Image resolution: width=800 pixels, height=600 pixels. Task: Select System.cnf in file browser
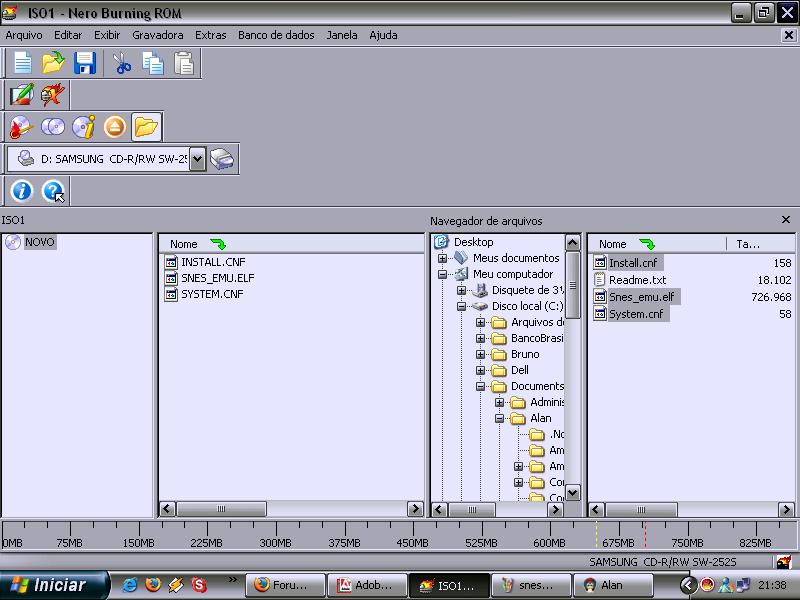click(636, 314)
